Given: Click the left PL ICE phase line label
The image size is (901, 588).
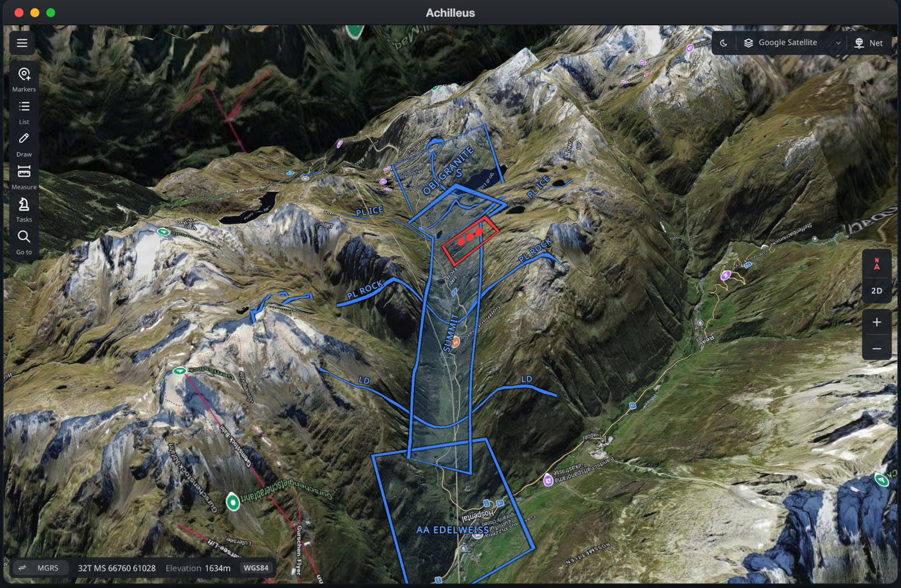Looking at the screenshot, I should 369,211.
